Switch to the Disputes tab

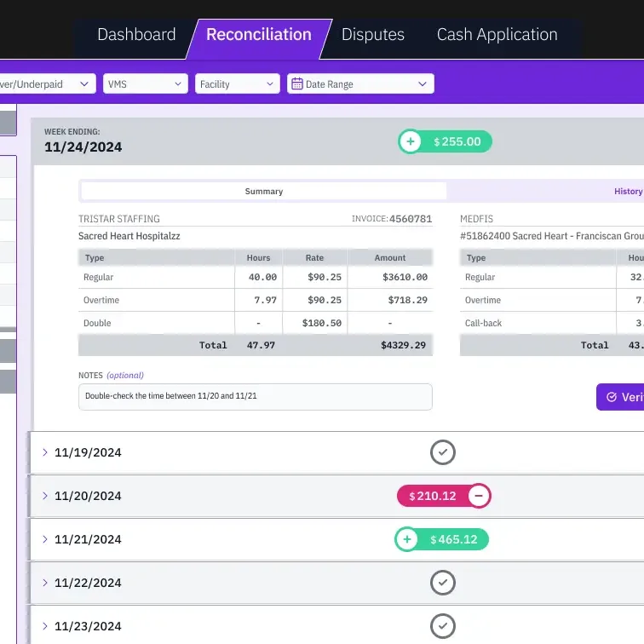pyautogui.click(x=373, y=34)
